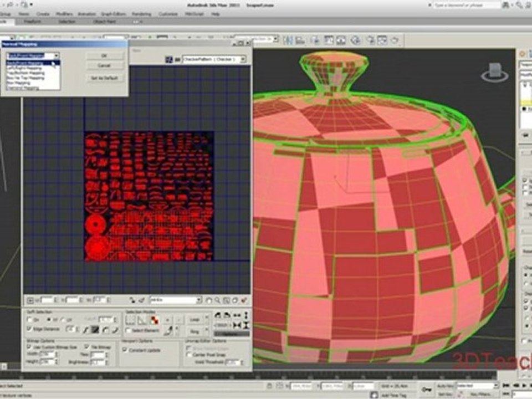532x399 pixels.
Task: Click the Weld Threshold input field
Action: tap(232, 362)
